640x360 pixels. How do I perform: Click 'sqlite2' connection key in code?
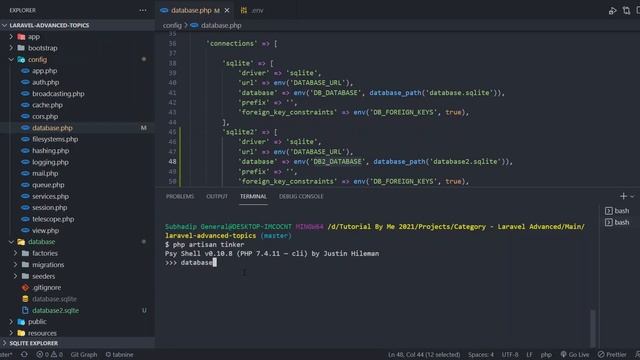(x=240, y=132)
